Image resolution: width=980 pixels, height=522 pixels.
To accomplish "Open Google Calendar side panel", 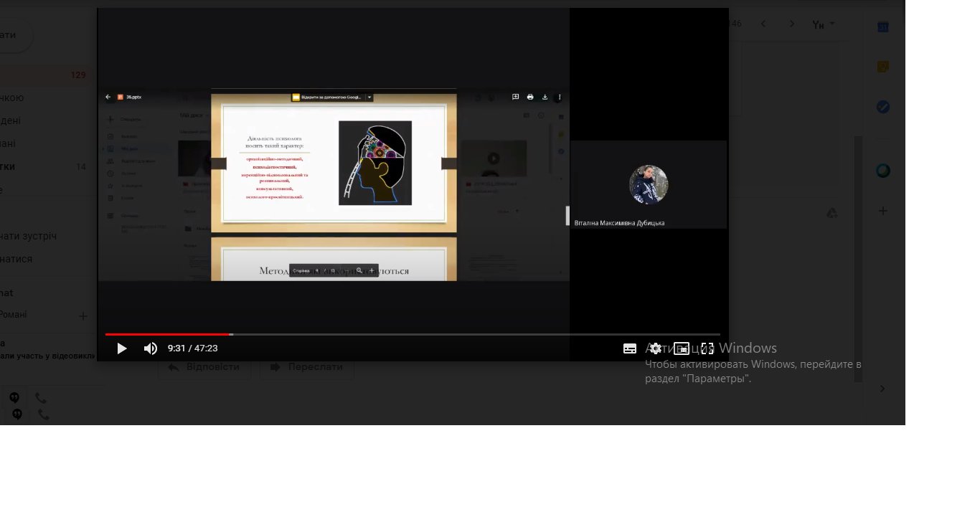I will click(x=883, y=27).
